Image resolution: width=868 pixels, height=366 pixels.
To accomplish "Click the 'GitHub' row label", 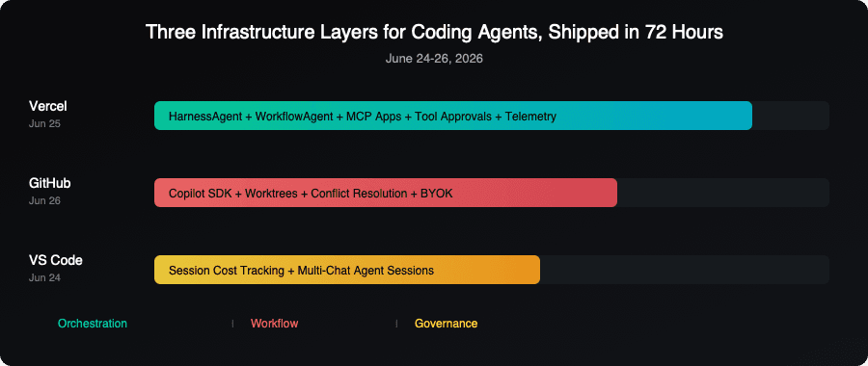I will 49,183.
